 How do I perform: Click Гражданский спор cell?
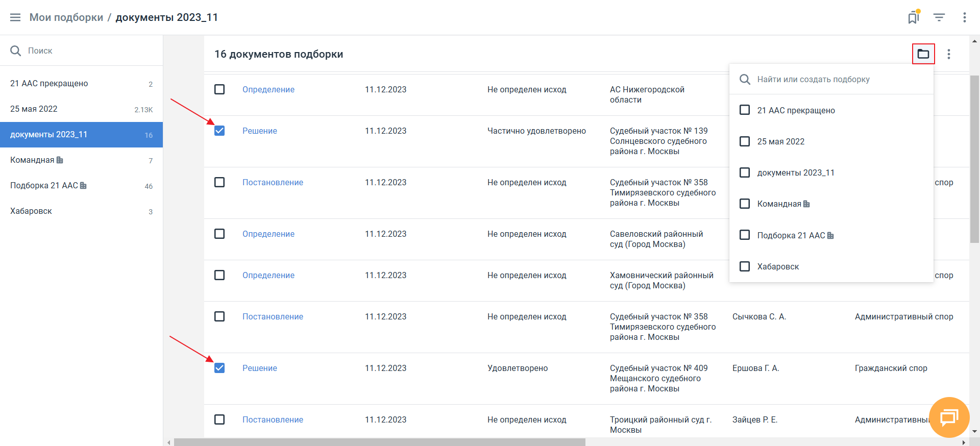pos(891,368)
